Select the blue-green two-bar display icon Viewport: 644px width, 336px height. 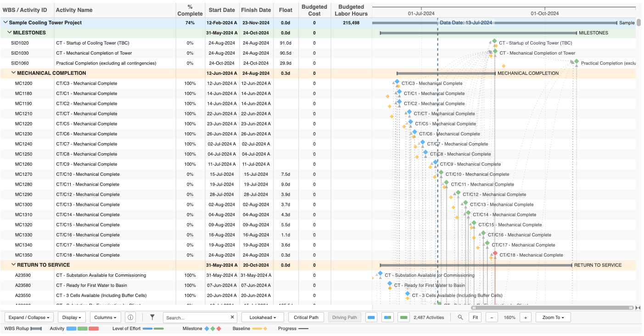387,317
